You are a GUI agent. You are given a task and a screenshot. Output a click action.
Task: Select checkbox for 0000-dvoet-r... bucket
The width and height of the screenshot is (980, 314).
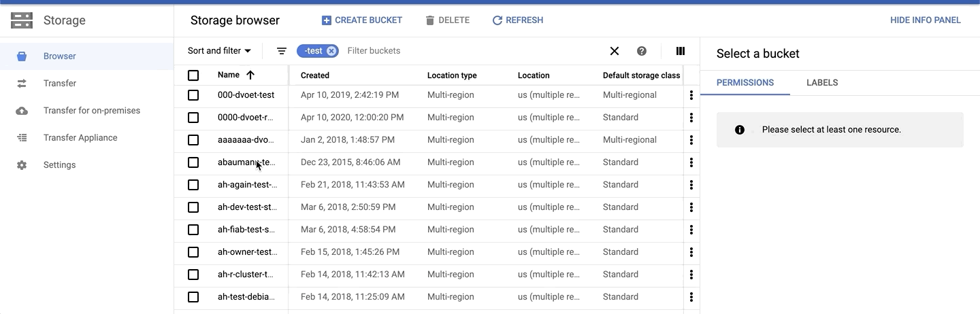point(193,118)
